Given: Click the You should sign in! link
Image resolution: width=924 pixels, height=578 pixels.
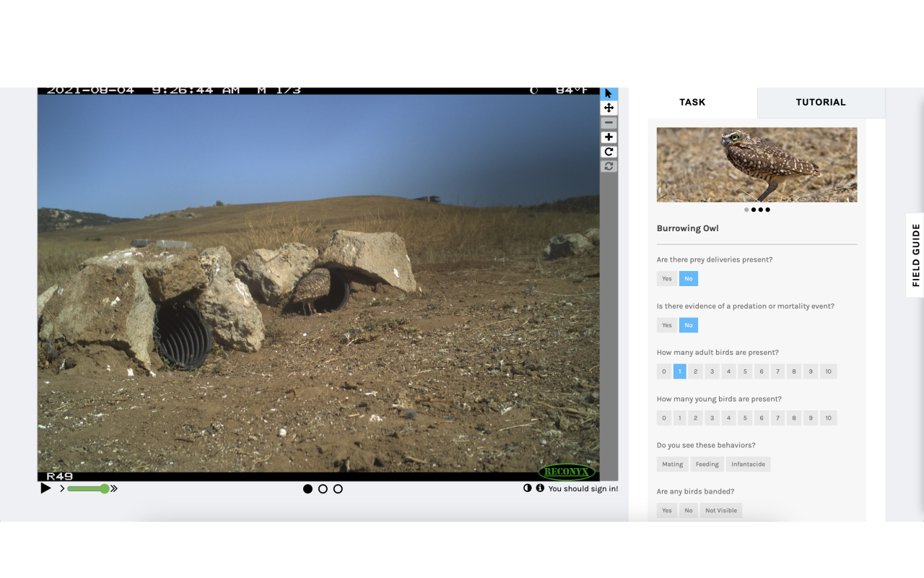Looking at the screenshot, I should point(583,489).
